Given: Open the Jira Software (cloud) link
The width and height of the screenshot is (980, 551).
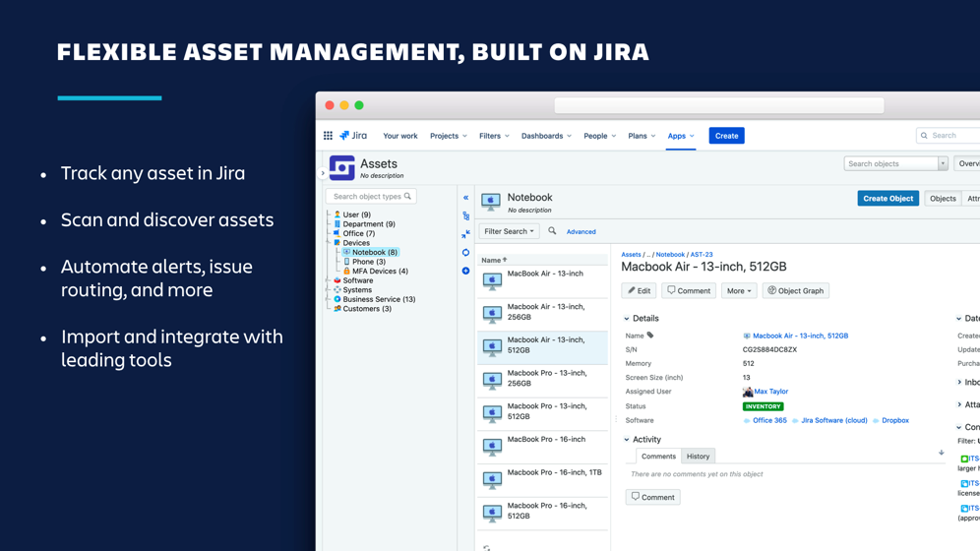Looking at the screenshot, I should pyautogui.click(x=833, y=420).
